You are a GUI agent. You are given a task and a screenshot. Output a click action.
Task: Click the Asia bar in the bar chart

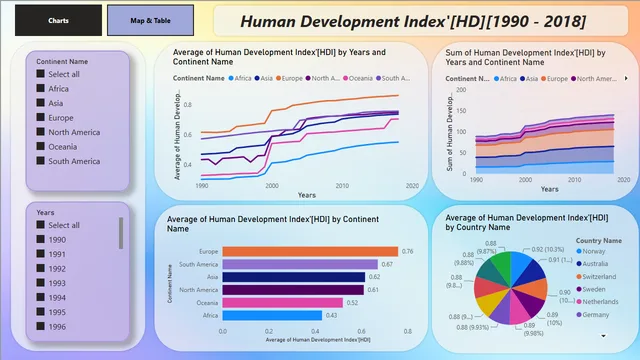[293, 277]
